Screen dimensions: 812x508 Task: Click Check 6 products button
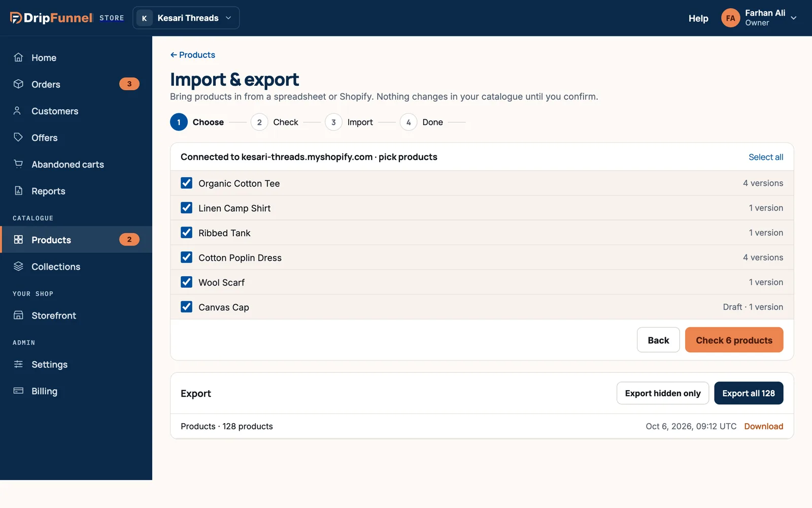734,340
